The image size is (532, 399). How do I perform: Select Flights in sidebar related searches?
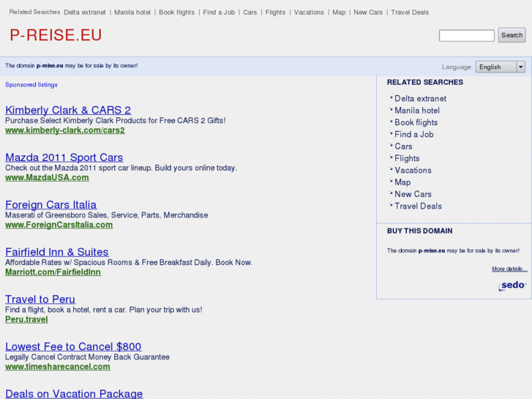[407, 159]
